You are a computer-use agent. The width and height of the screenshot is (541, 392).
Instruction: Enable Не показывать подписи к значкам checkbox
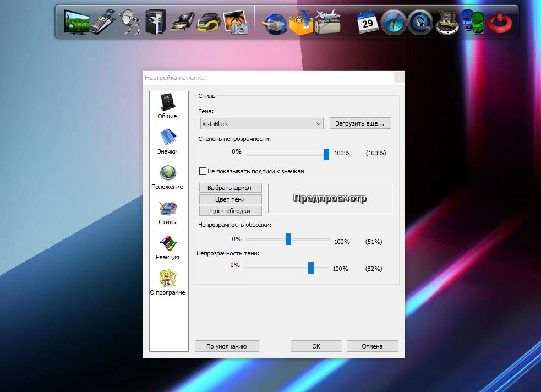click(203, 171)
